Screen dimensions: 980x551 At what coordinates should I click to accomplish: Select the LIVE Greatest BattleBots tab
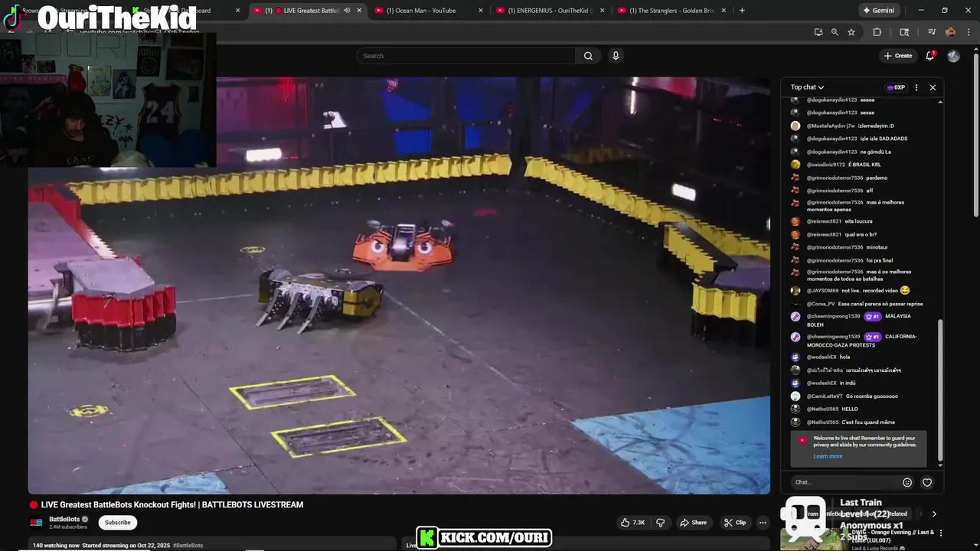pyautogui.click(x=306, y=11)
